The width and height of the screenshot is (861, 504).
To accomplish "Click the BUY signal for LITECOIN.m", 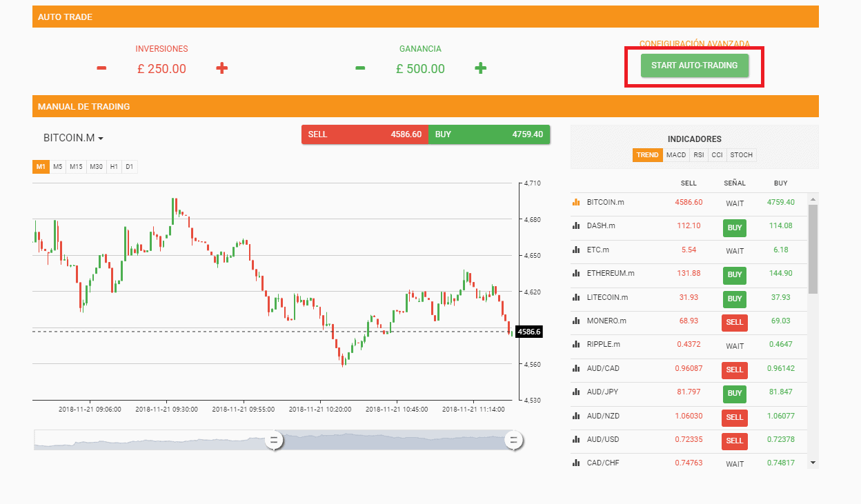I will point(735,299).
